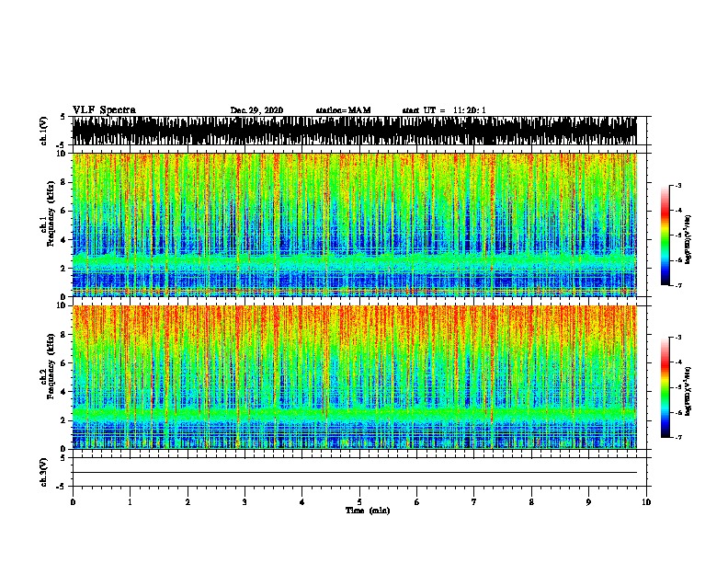This screenshot has width=728, height=563.
Task: Click time axis tick label '3'
Action: (x=245, y=501)
